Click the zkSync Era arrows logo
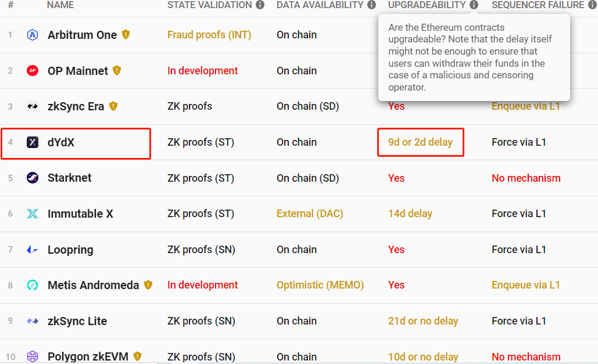The height and width of the screenshot is (364, 598). coord(33,106)
